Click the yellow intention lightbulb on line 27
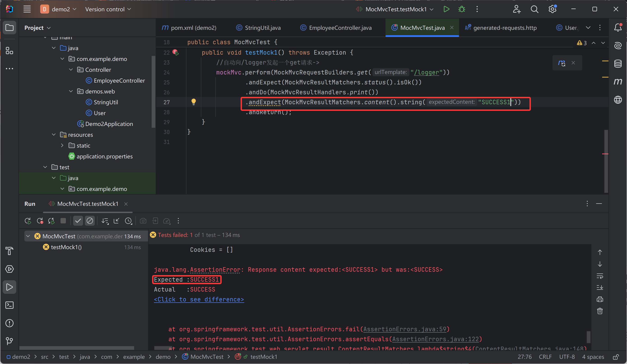 (x=194, y=102)
